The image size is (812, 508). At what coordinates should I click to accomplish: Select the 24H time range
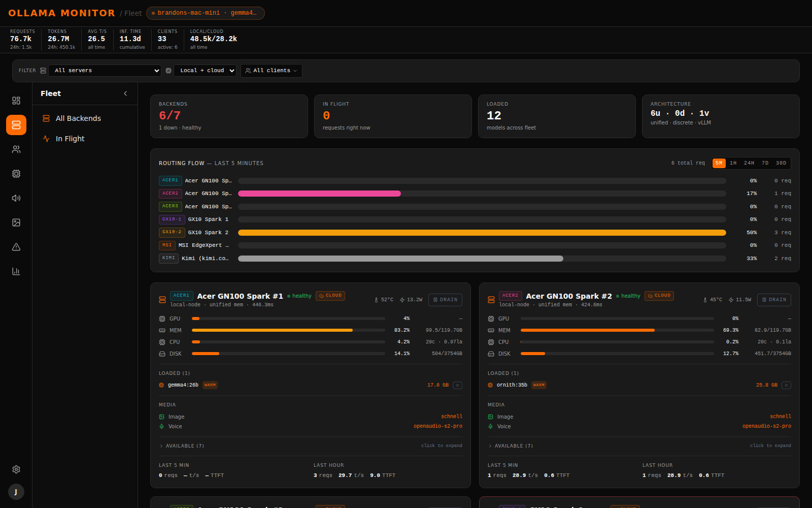749,163
